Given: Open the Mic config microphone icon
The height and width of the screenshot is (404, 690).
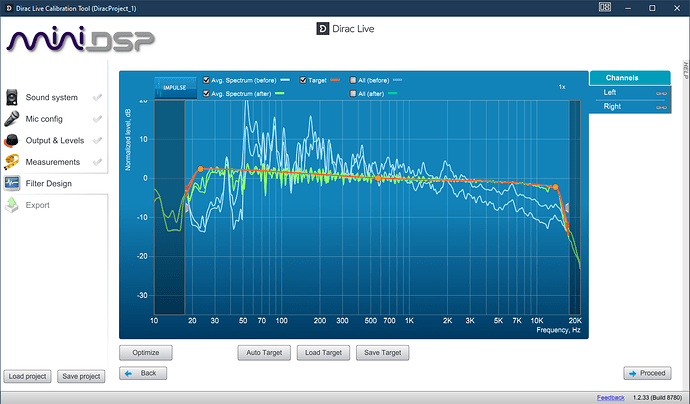Looking at the screenshot, I should click(12, 119).
